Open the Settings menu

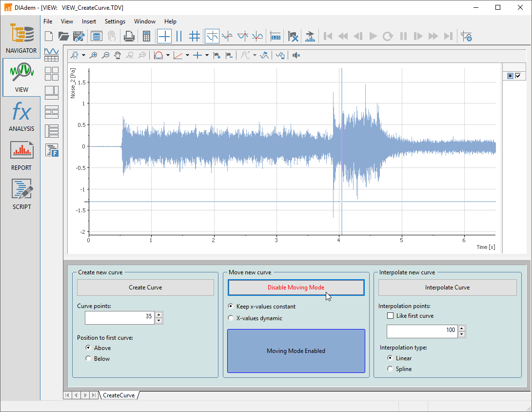(x=115, y=21)
